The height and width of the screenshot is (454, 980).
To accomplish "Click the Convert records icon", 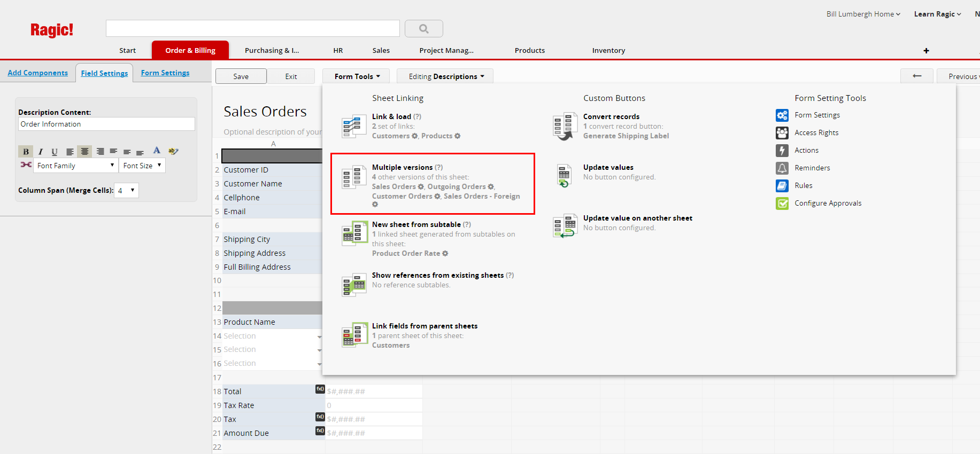I will coord(565,127).
